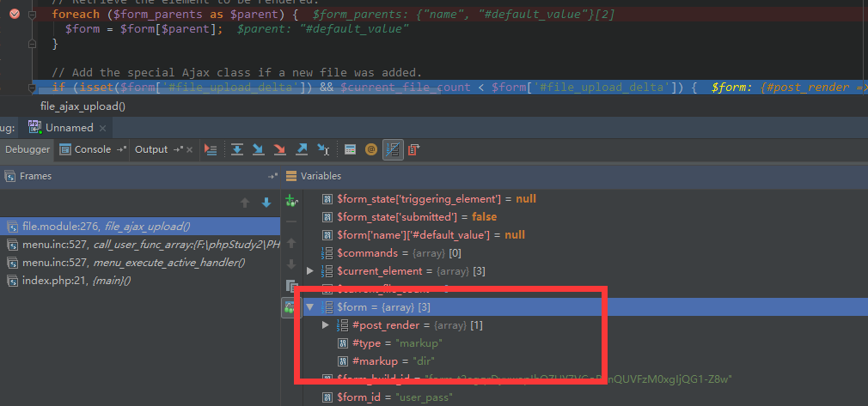868x406 pixels.
Task: Select the menu_execute_active_handler() frame
Action: click(133, 263)
